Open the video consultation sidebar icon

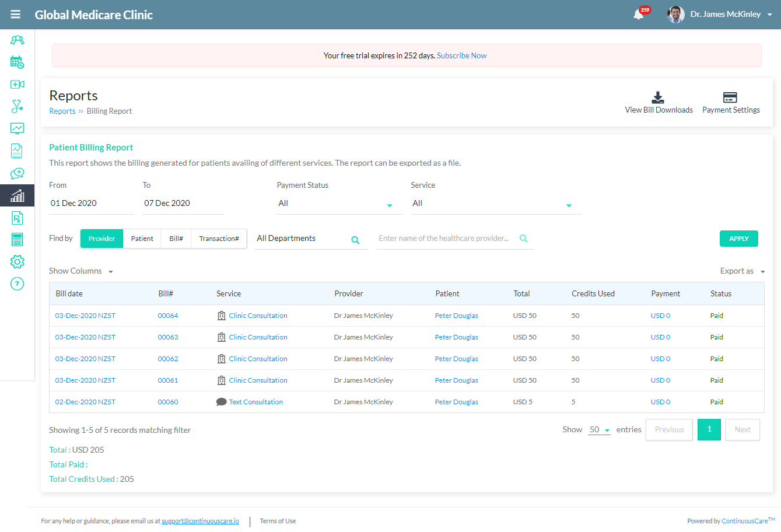pyautogui.click(x=17, y=85)
